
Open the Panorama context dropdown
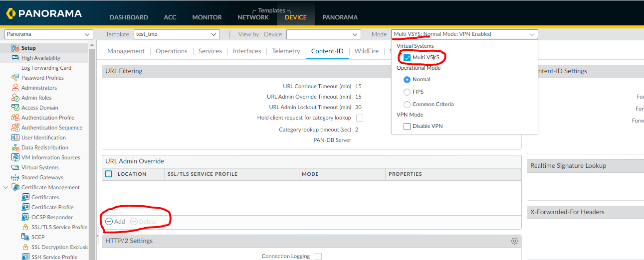tap(48, 34)
